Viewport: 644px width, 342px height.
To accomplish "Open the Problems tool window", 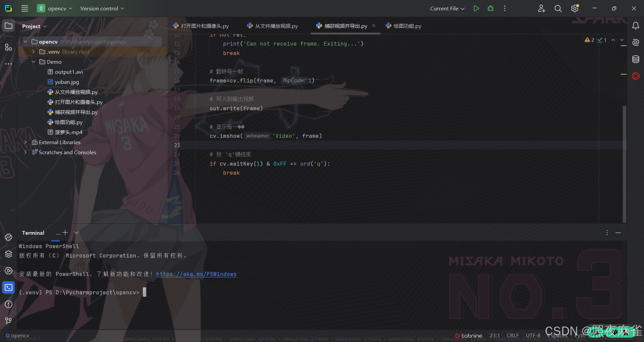I will [x=8, y=304].
